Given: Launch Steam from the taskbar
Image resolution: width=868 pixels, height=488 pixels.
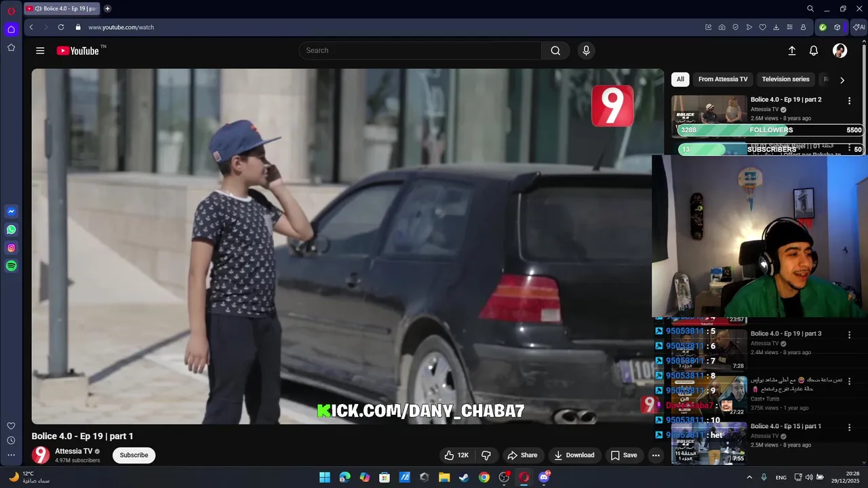Looking at the screenshot, I should point(464,477).
